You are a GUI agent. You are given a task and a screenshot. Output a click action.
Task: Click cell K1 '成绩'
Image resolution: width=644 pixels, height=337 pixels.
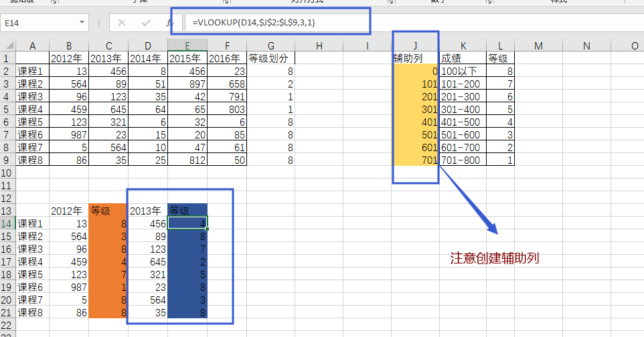[x=463, y=58]
